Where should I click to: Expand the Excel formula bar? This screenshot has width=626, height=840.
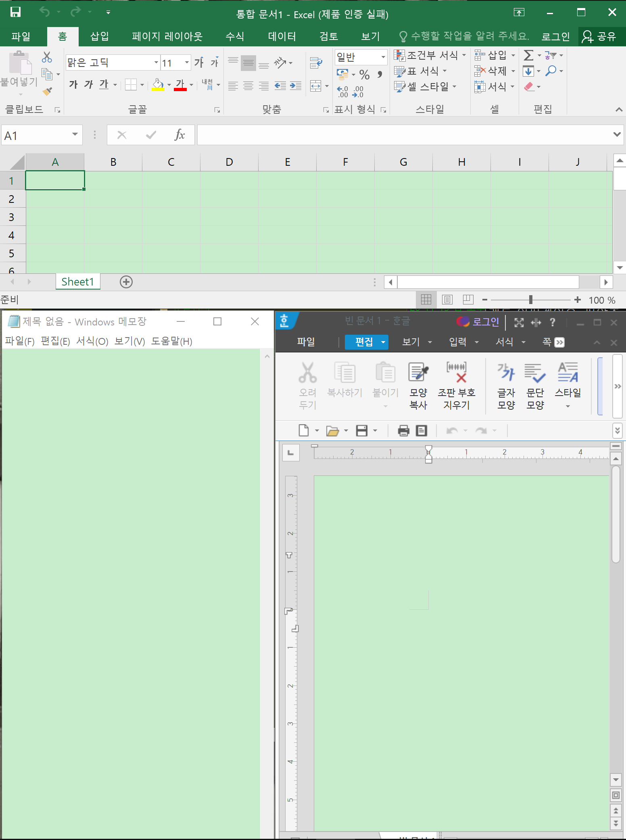pyautogui.click(x=617, y=134)
